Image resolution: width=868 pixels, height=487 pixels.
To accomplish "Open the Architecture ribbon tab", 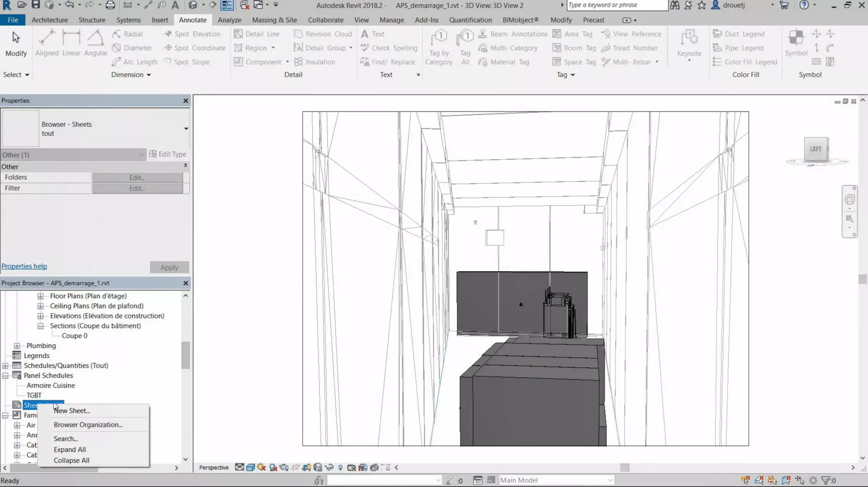I will tap(50, 20).
